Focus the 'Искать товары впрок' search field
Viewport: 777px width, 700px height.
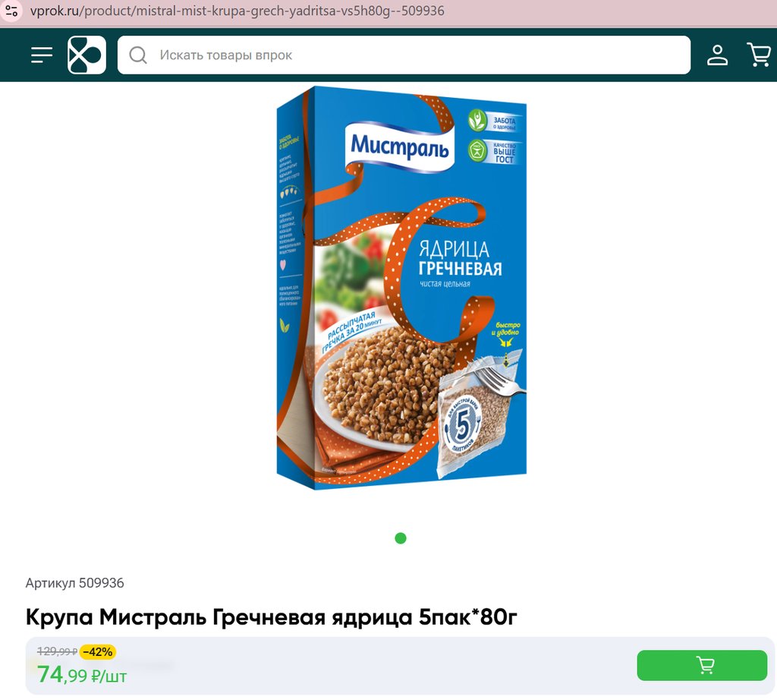click(x=404, y=55)
